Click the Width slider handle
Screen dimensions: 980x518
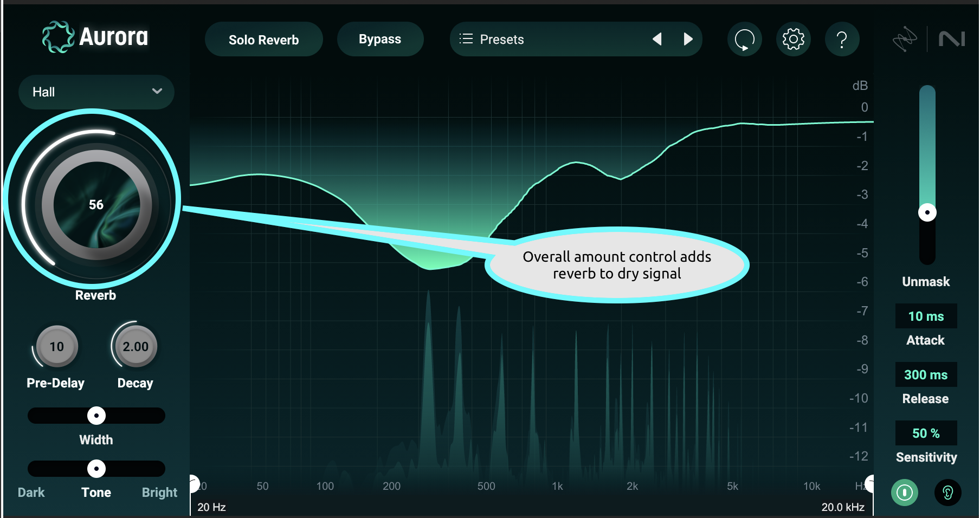pos(96,416)
